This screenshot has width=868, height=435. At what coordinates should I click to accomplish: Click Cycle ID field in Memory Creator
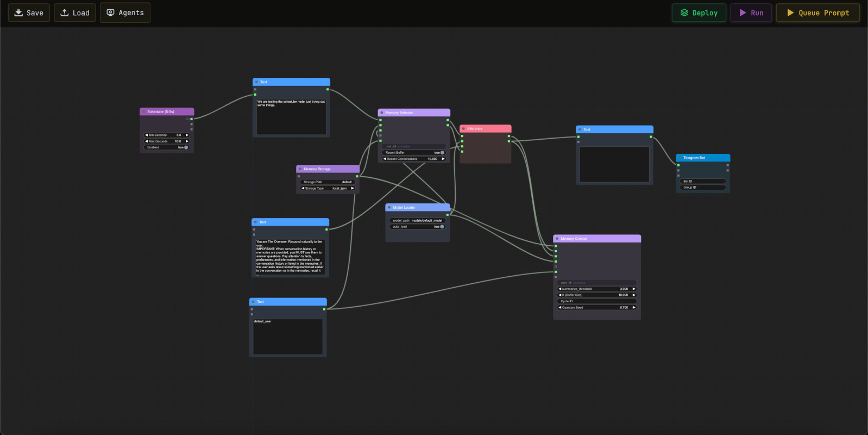(597, 301)
